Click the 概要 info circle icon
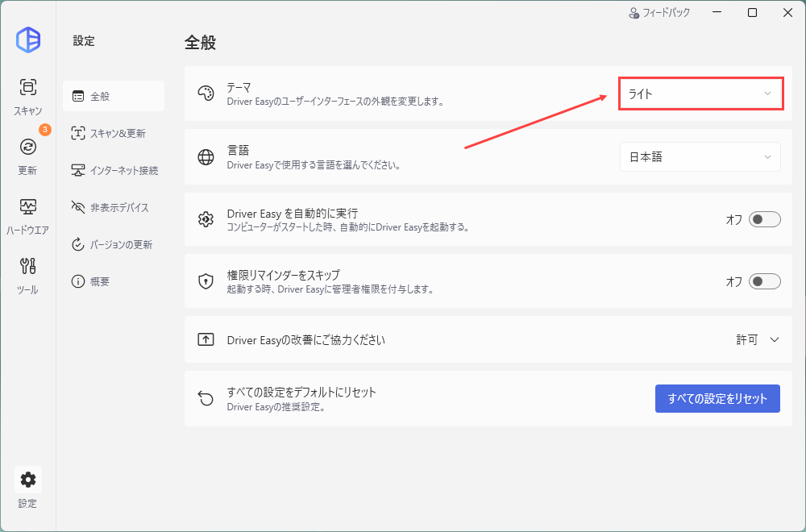This screenshot has height=532, width=806. tap(78, 281)
